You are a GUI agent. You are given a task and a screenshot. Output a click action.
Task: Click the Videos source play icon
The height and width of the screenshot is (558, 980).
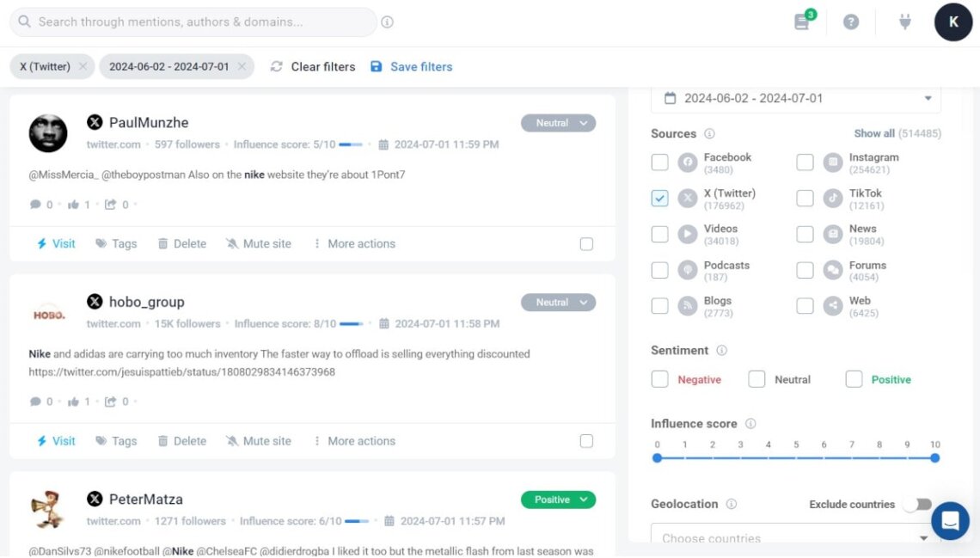click(x=688, y=234)
